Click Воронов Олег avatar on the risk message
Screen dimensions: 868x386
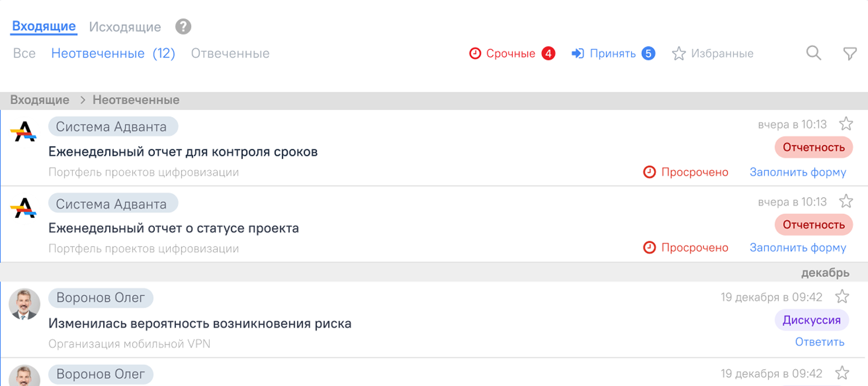point(25,304)
